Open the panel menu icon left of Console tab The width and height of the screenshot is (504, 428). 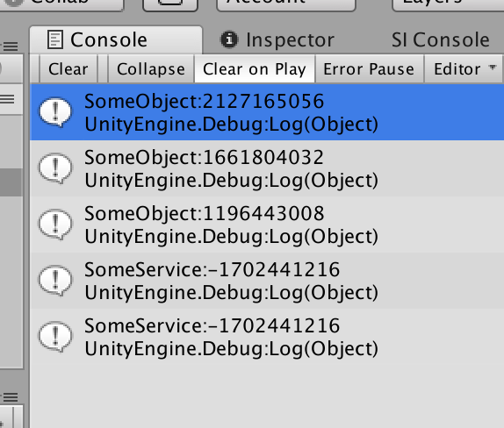coord(11,46)
